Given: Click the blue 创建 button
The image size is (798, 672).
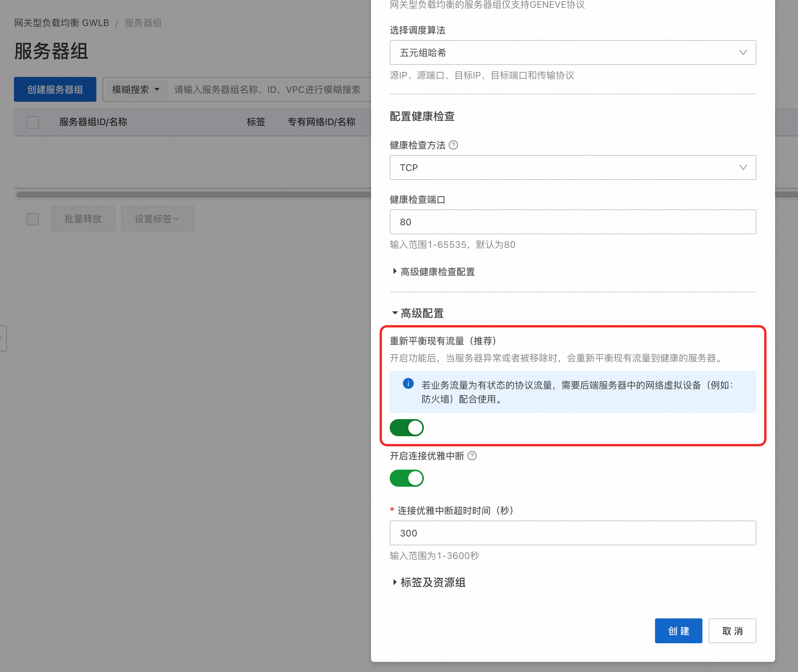Looking at the screenshot, I should tap(678, 631).
